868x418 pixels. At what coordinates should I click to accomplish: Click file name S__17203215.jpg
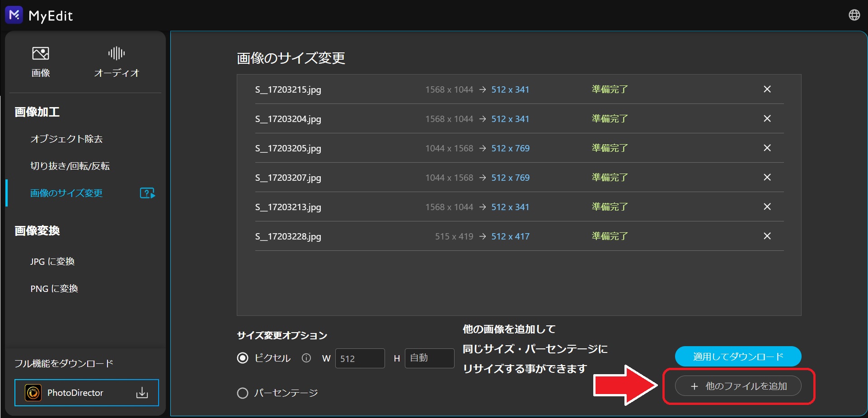coord(288,89)
